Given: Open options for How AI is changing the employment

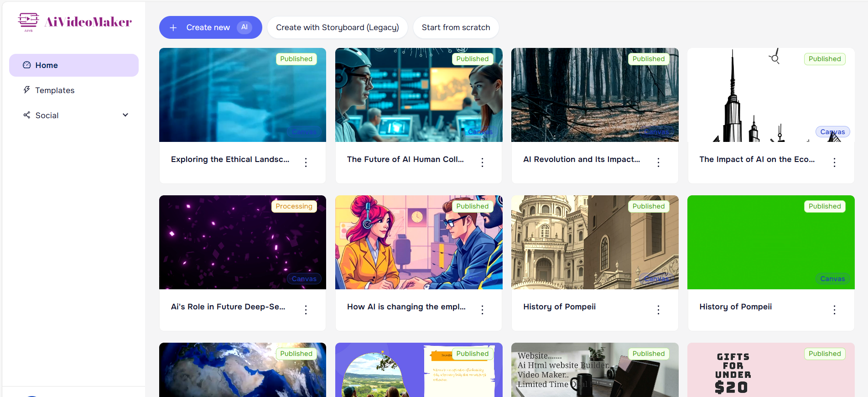Looking at the screenshot, I should pos(482,310).
